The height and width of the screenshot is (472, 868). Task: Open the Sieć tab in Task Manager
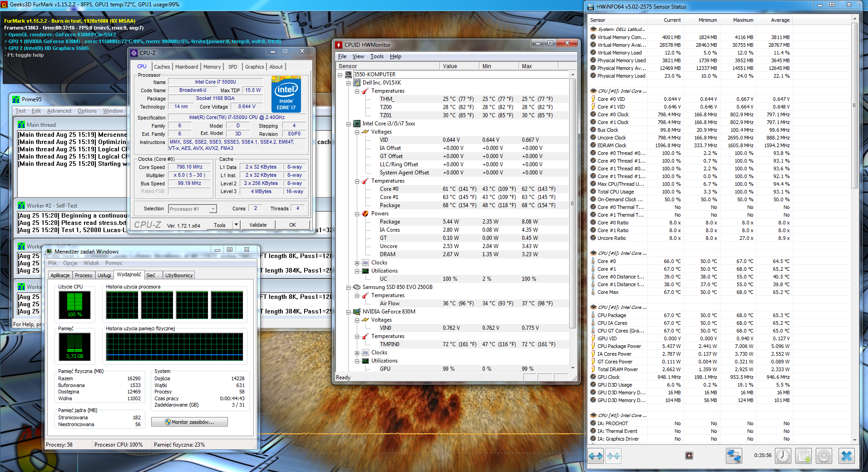151,275
